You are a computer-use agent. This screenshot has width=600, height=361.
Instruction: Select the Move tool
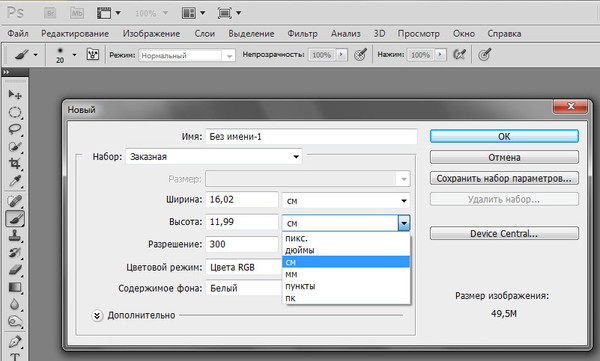(15, 94)
